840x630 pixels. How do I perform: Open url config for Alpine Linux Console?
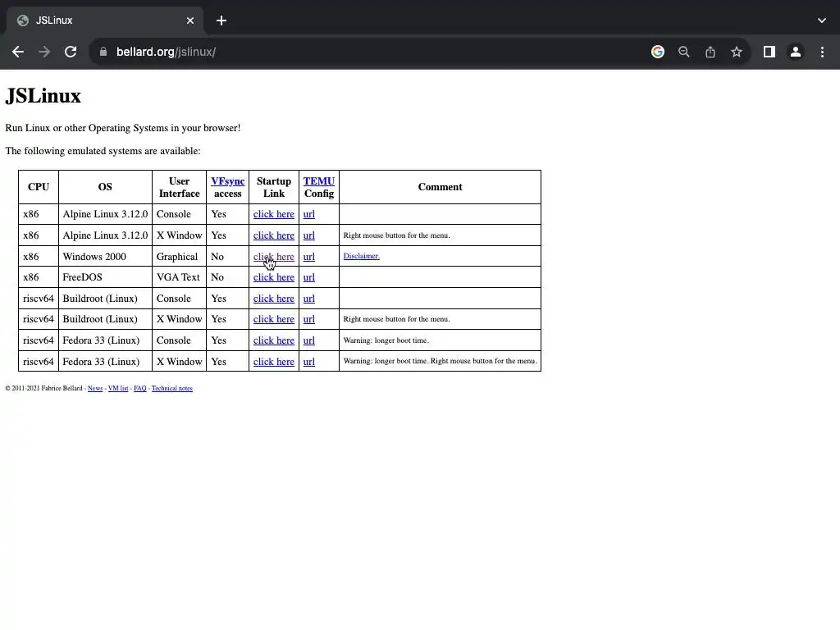point(309,214)
